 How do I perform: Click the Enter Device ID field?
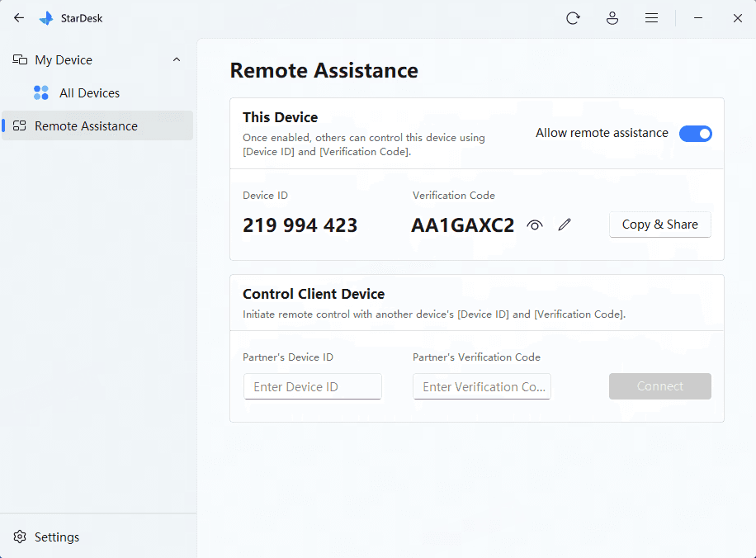312,386
